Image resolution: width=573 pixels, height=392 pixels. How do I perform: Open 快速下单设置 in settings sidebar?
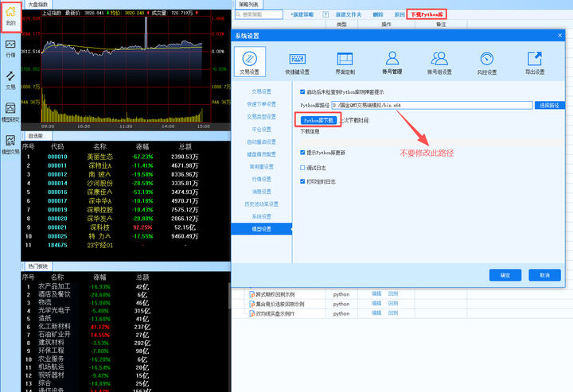click(x=261, y=104)
